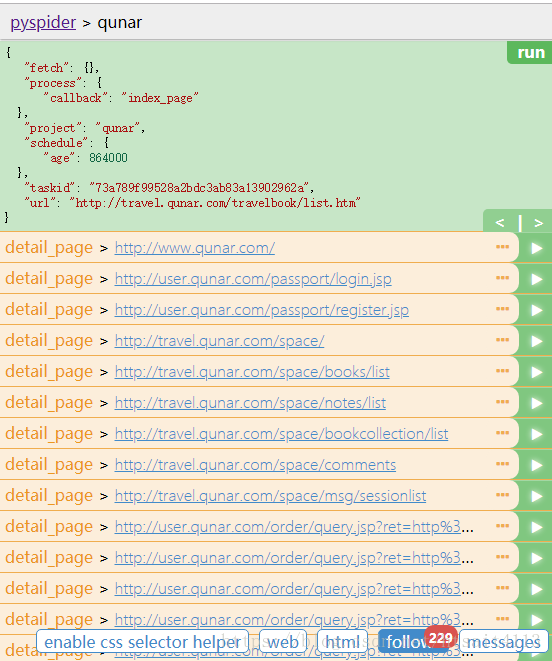
Task: Click the callback value index_page
Action: [x=159, y=98]
